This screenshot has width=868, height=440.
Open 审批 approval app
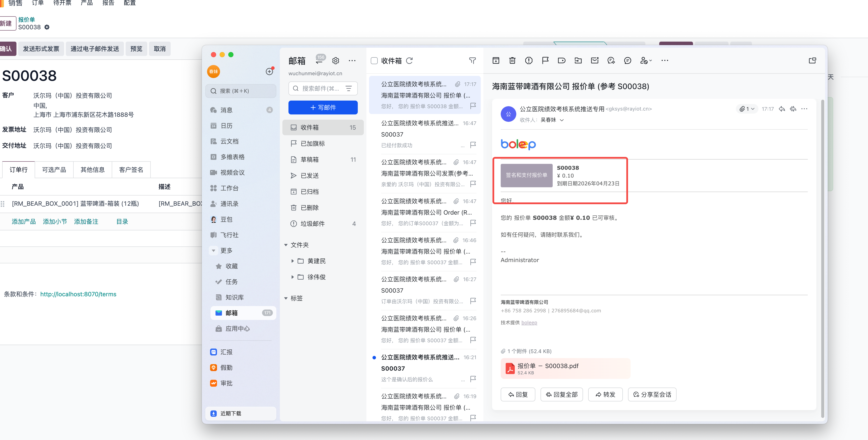point(241,383)
